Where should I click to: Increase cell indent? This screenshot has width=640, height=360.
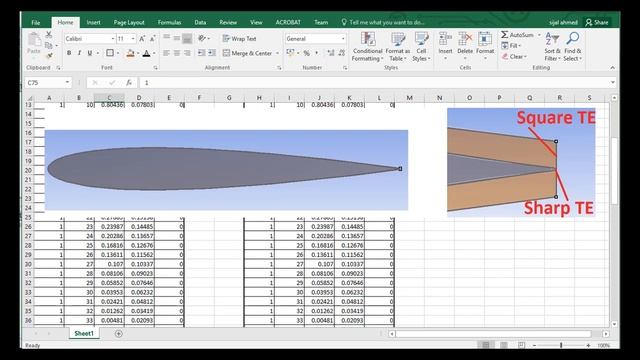tap(212, 53)
